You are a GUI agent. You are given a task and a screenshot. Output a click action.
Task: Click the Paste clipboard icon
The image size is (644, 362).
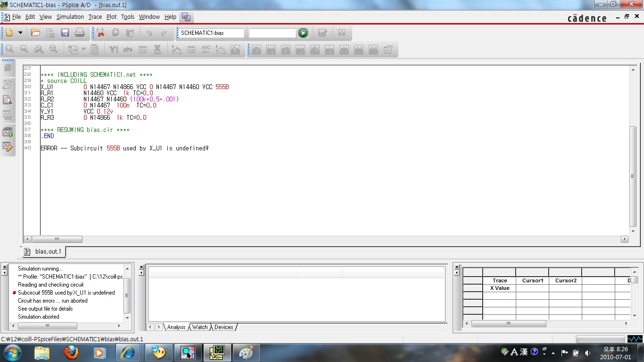point(130,33)
